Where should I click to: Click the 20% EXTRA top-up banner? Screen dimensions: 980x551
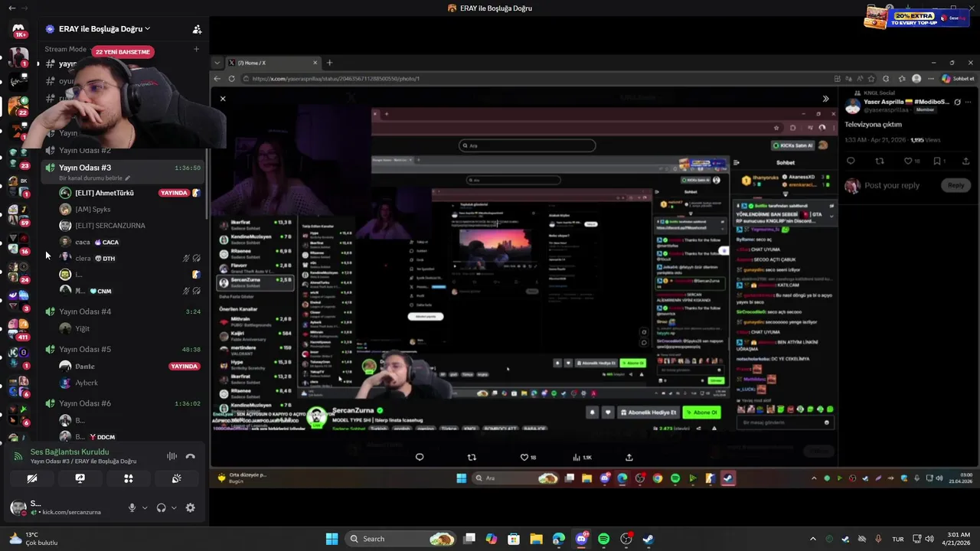pyautogui.click(x=916, y=17)
